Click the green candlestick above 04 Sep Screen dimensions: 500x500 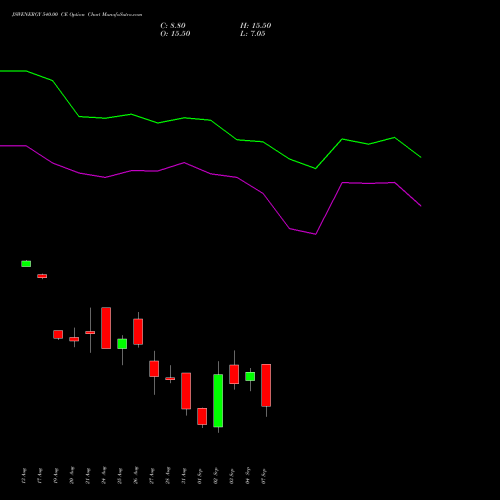pos(250,376)
